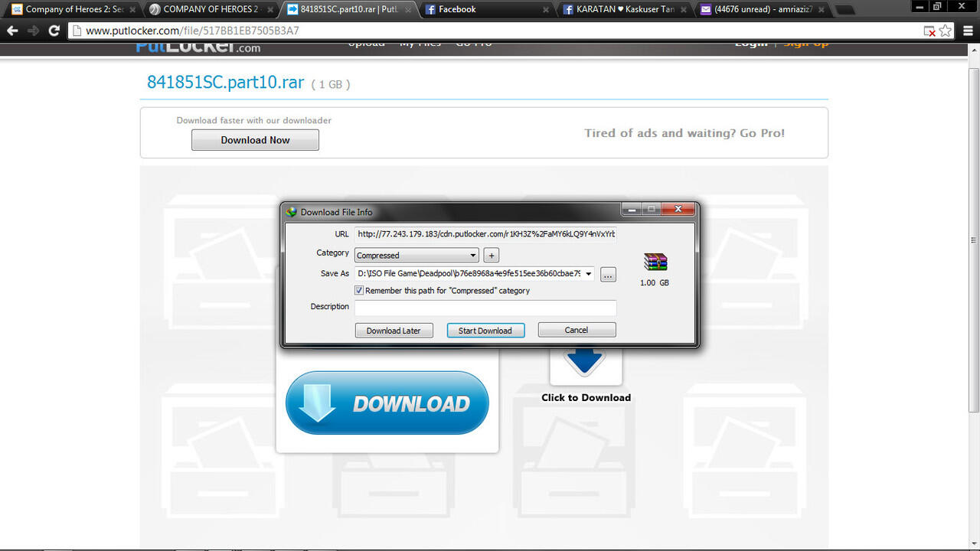Click the WinRAR archive file icon
The width and height of the screenshot is (980, 551).
[x=655, y=263]
